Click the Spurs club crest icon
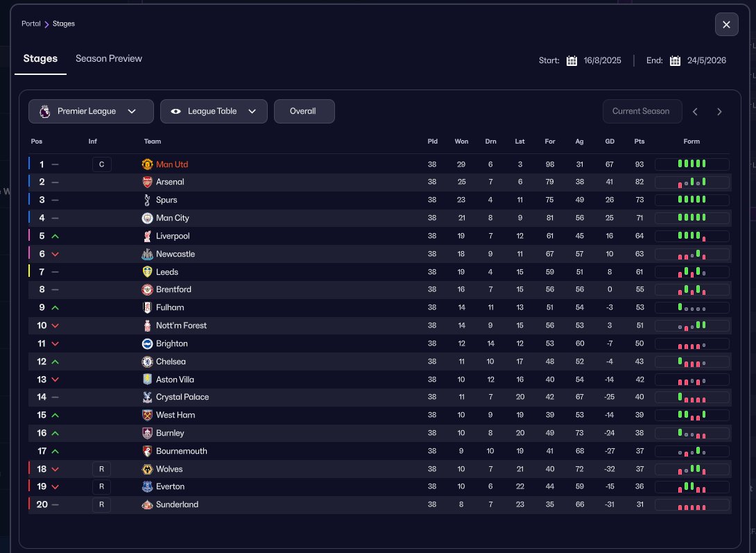The image size is (756, 553). [147, 201]
